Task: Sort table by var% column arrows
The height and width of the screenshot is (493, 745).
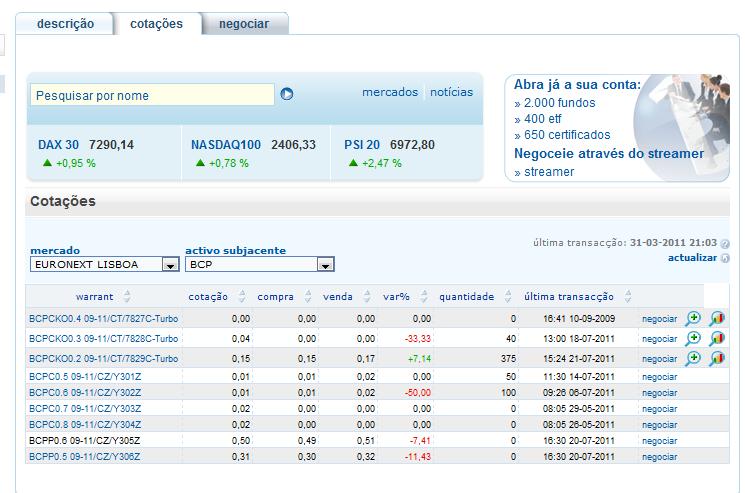Action: pyautogui.click(x=424, y=296)
